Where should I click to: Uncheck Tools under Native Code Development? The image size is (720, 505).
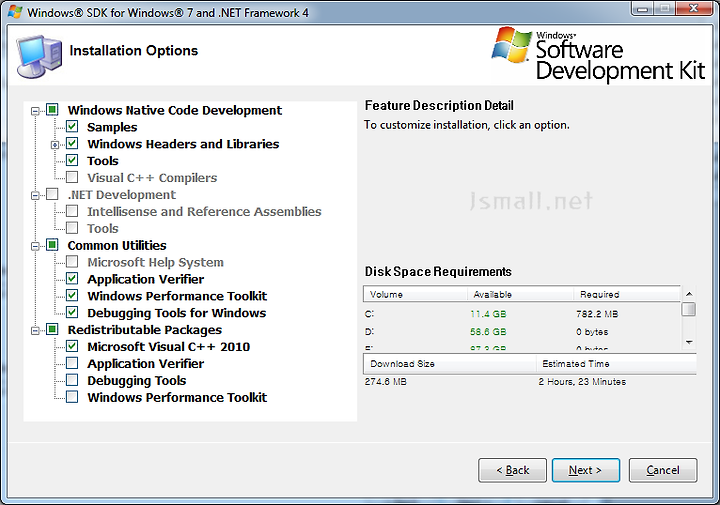coord(72,160)
